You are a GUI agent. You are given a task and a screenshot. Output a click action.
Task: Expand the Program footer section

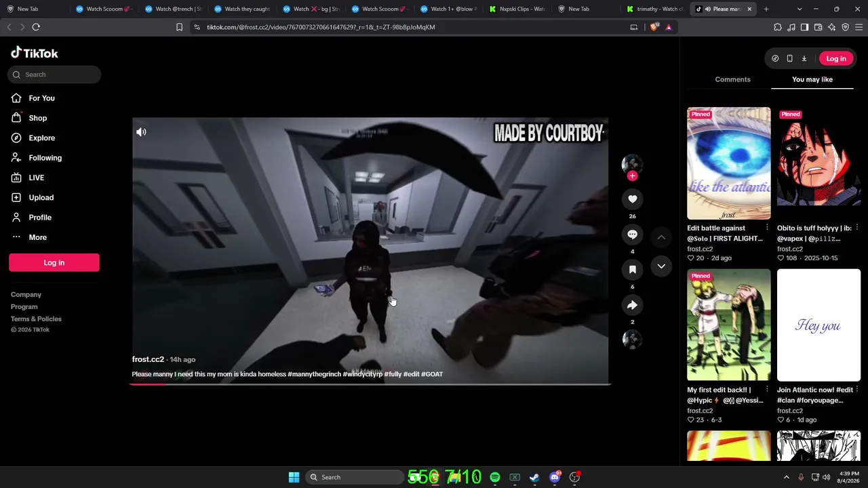24,307
